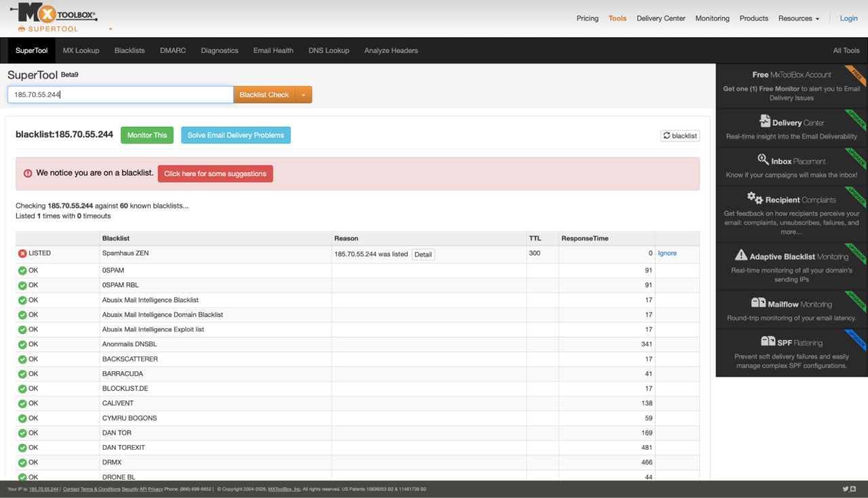Click Solve Email Delivery Problems button
This screenshot has height=498, width=868.
point(236,136)
